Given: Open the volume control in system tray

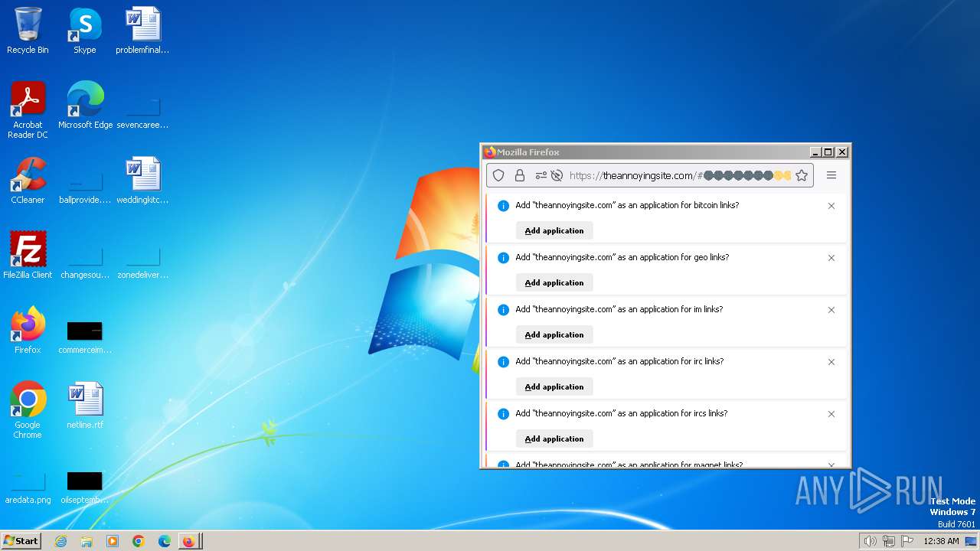Looking at the screenshot, I should click(x=870, y=541).
